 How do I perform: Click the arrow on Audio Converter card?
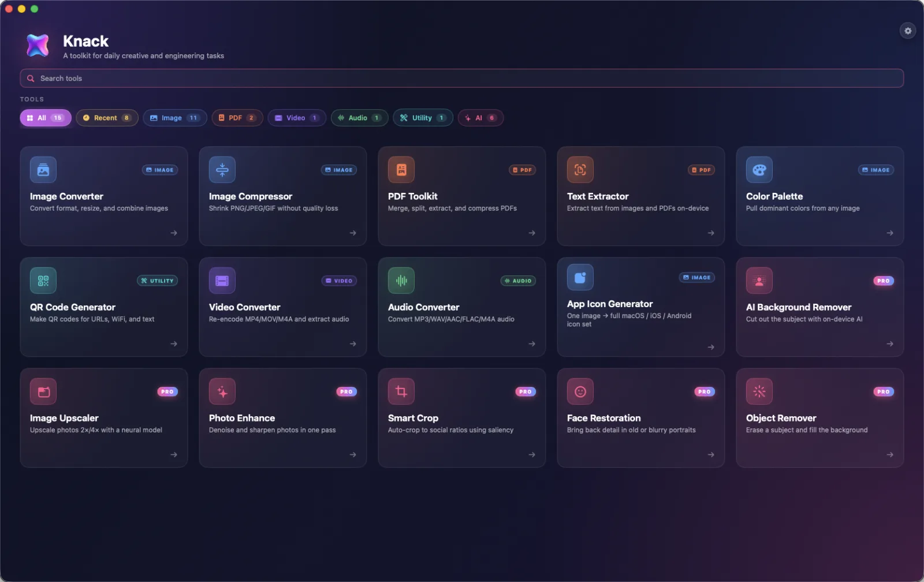point(532,344)
